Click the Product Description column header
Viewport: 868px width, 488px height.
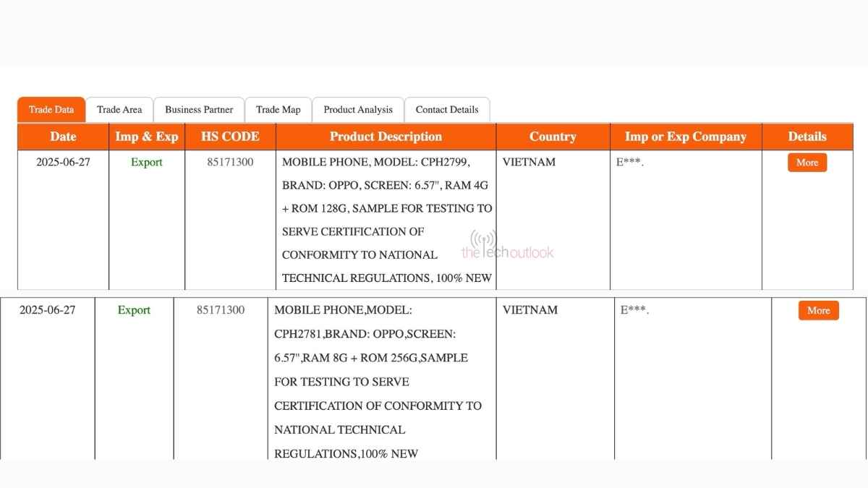[x=386, y=137]
